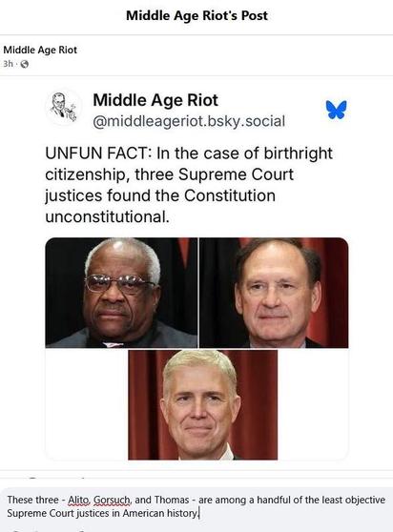Screen dimensions: 393x532
Task: Open the @middleageriot.bsky.social handle
Action: 189,121
